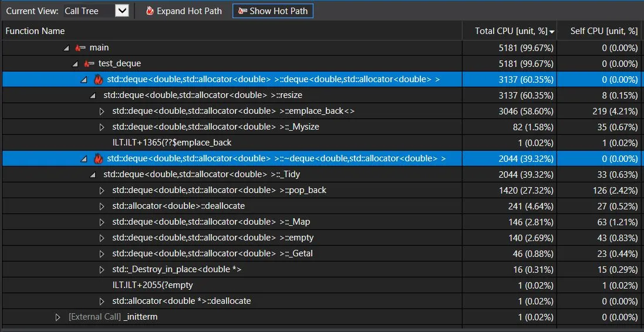Click the 8 (0.15%) self CPU value
The height and width of the screenshot is (332, 644).
[621, 95]
